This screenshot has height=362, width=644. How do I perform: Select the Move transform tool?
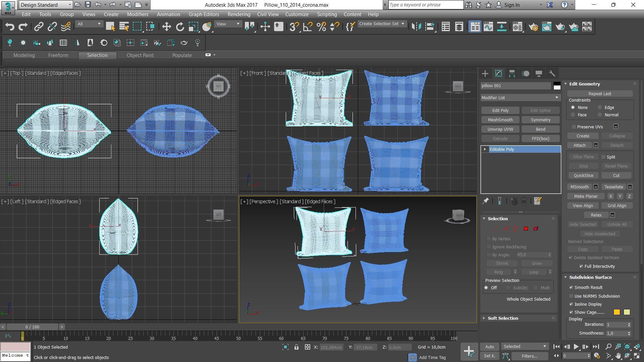tap(166, 27)
